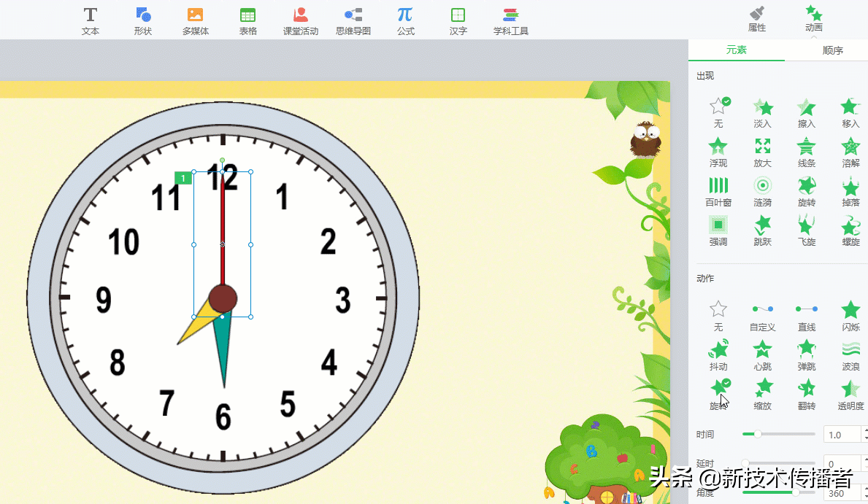Choose the 透明度 opacity action
The height and width of the screenshot is (504, 868).
point(850,394)
